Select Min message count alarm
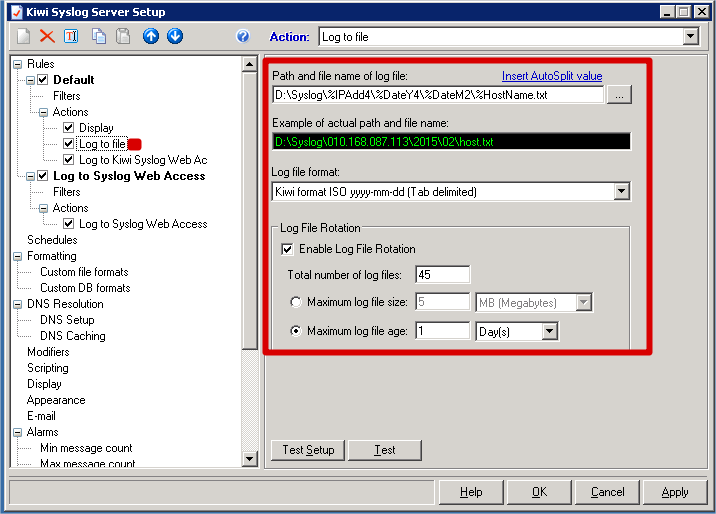The image size is (716, 514). pyautogui.click(x=86, y=448)
